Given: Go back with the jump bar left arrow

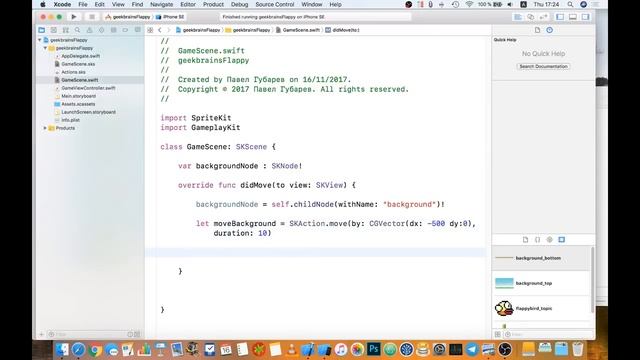Looking at the screenshot, I should (160, 30).
